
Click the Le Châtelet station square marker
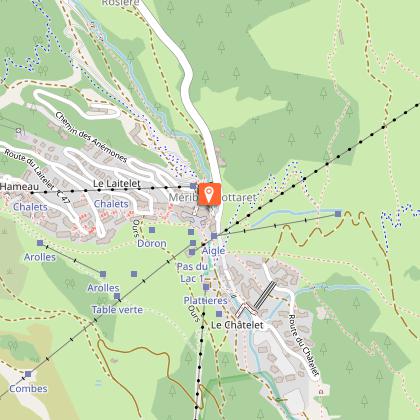tap(219, 314)
